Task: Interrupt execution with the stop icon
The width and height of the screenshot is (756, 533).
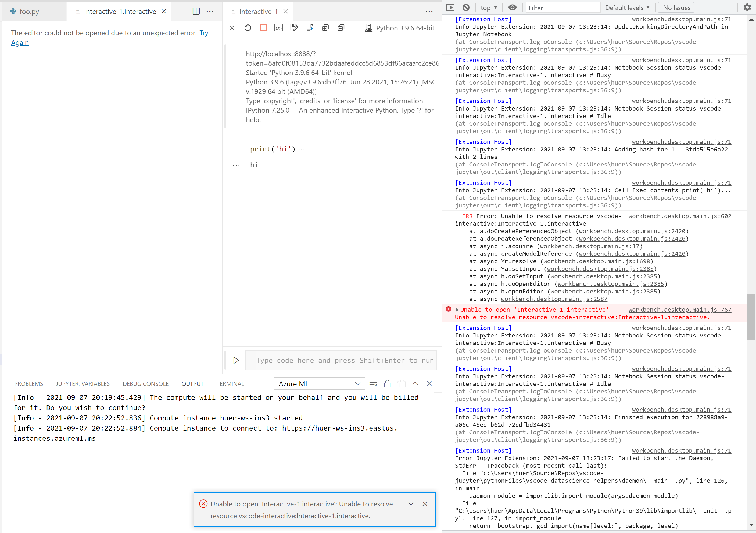Action: pos(263,28)
